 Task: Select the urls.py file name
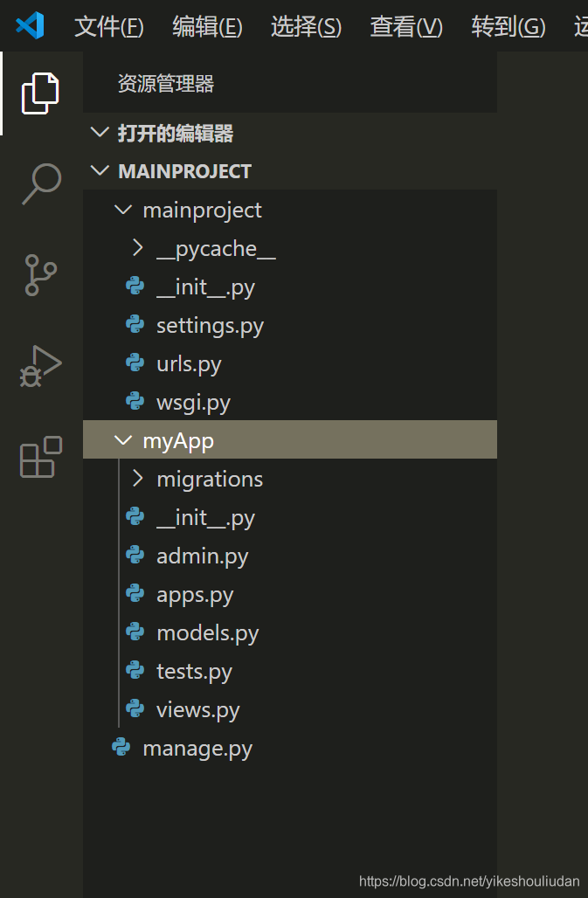click(x=189, y=364)
